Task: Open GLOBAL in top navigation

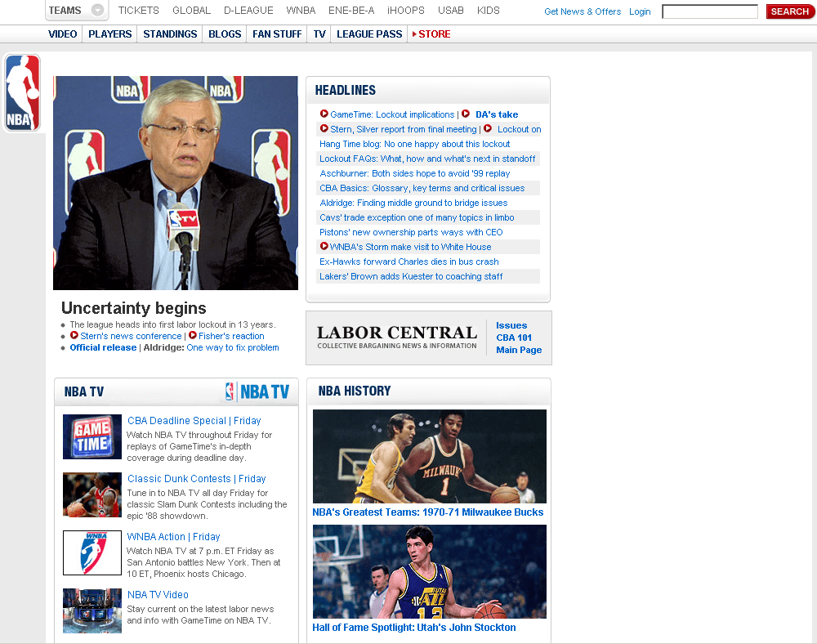Action: [x=192, y=11]
